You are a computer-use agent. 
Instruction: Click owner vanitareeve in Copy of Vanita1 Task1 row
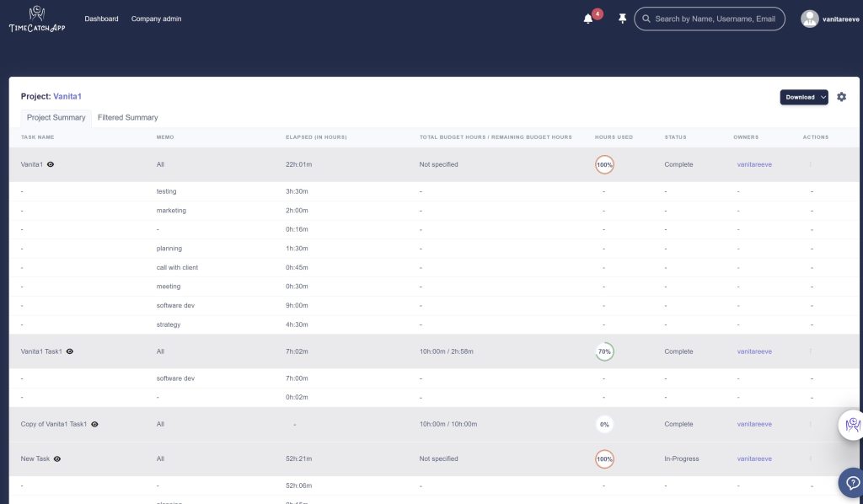pyautogui.click(x=754, y=424)
